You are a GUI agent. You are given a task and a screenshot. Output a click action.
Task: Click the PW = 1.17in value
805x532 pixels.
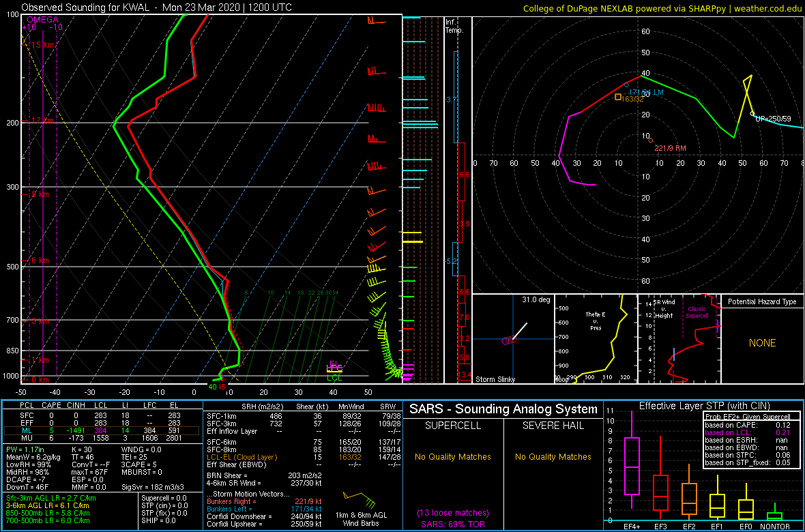(27, 450)
